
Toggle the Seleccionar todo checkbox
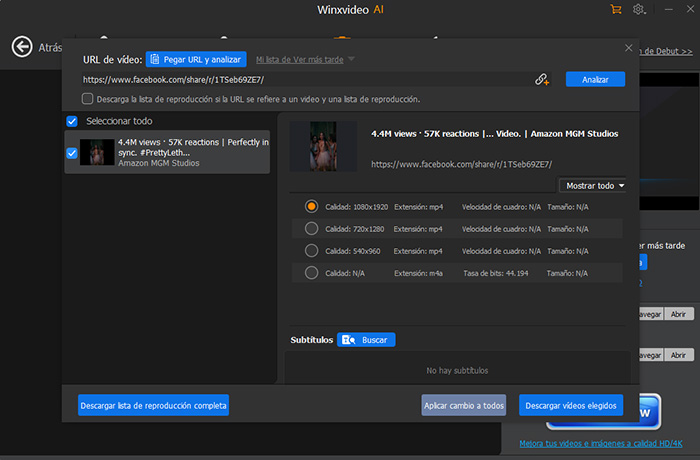pyautogui.click(x=72, y=121)
